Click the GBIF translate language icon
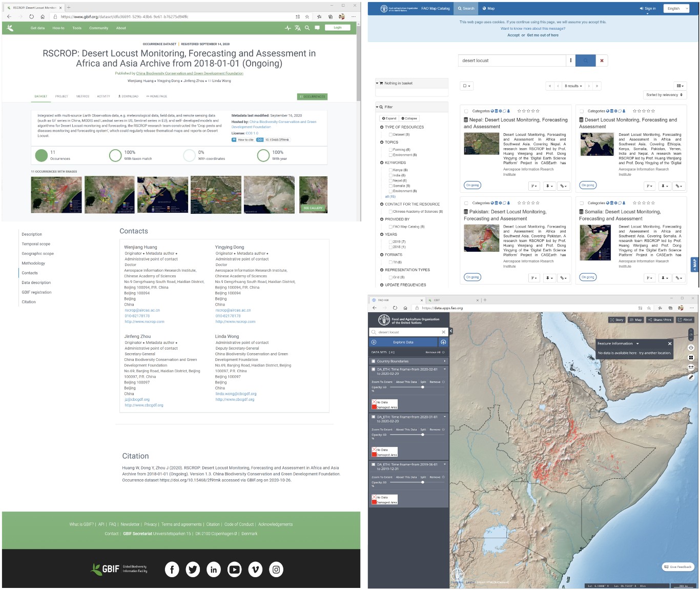The height and width of the screenshot is (590, 700). point(298,28)
